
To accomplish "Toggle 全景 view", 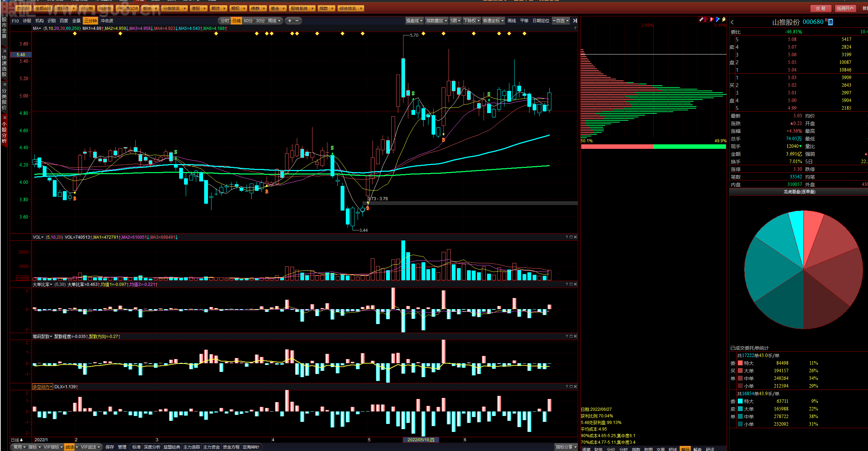I will pos(76,21).
